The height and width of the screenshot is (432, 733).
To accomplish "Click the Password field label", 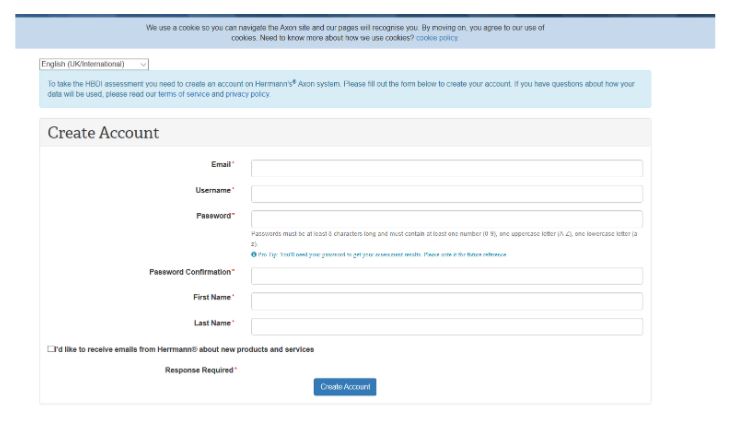I will coord(213,215).
